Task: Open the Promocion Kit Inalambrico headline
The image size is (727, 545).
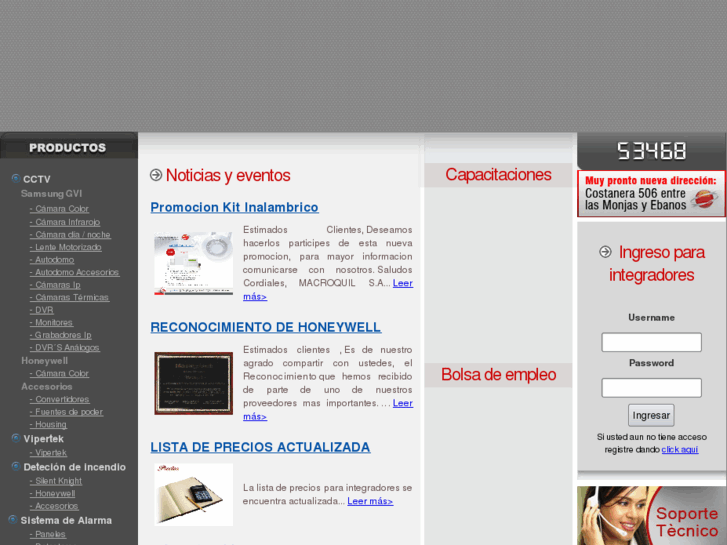Action: click(x=235, y=207)
